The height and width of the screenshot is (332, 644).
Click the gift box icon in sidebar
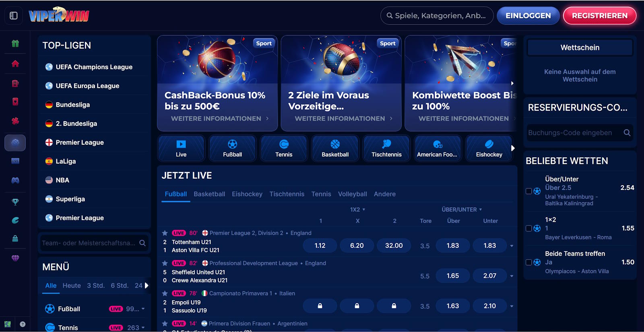15,43
